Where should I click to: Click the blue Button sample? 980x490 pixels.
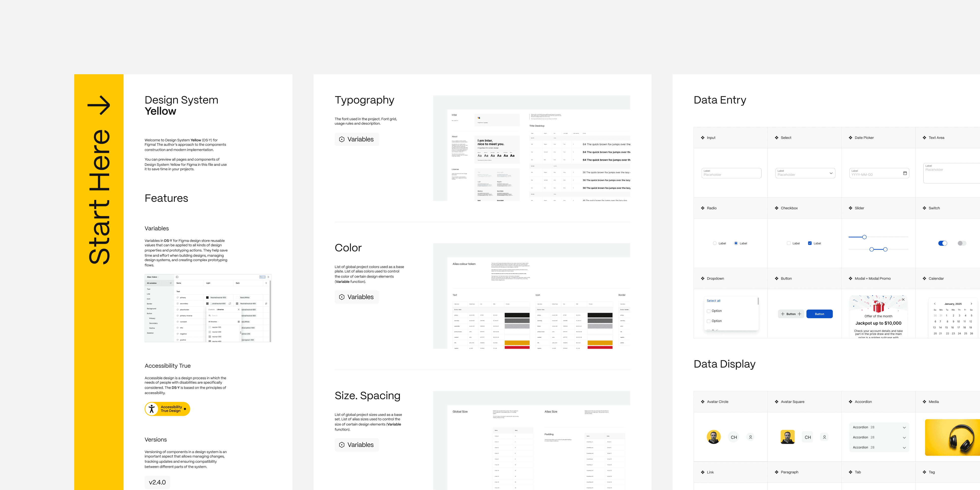[x=819, y=314]
